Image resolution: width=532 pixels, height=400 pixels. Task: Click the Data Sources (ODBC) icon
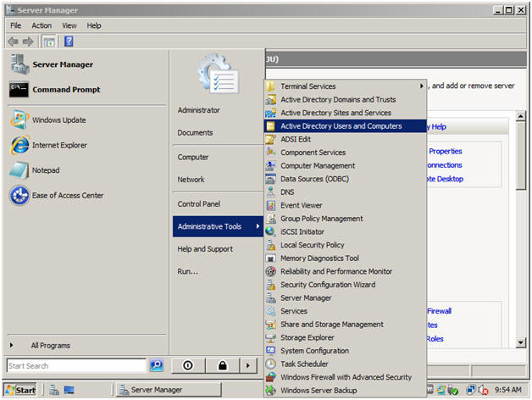point(270,179)
